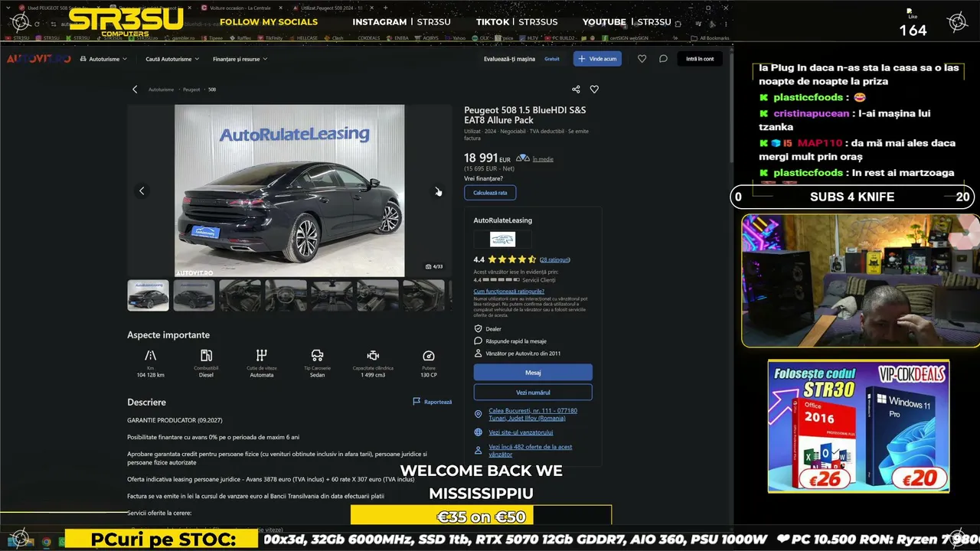Click the price indicator icon beside În medie
980x551 pixels.
pyautogui.click(x=523, y=158)
